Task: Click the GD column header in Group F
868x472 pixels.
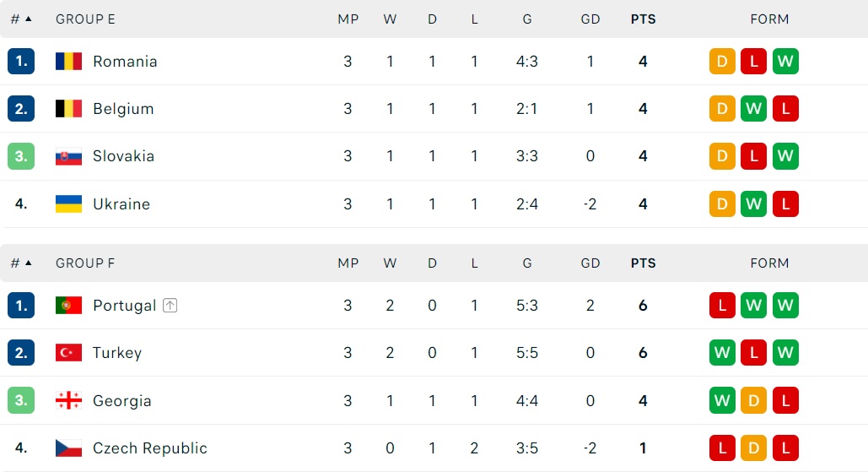Action: [x=590, y=263]
